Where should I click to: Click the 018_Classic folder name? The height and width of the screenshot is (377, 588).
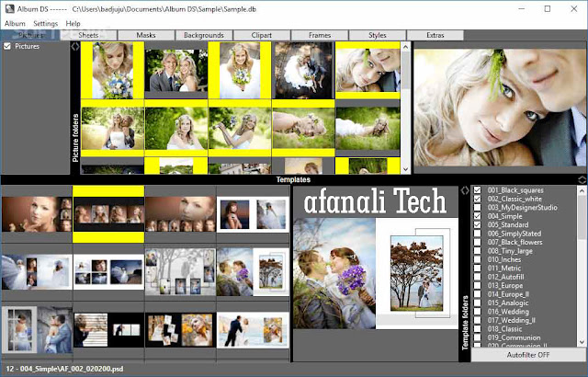[504, 328]
